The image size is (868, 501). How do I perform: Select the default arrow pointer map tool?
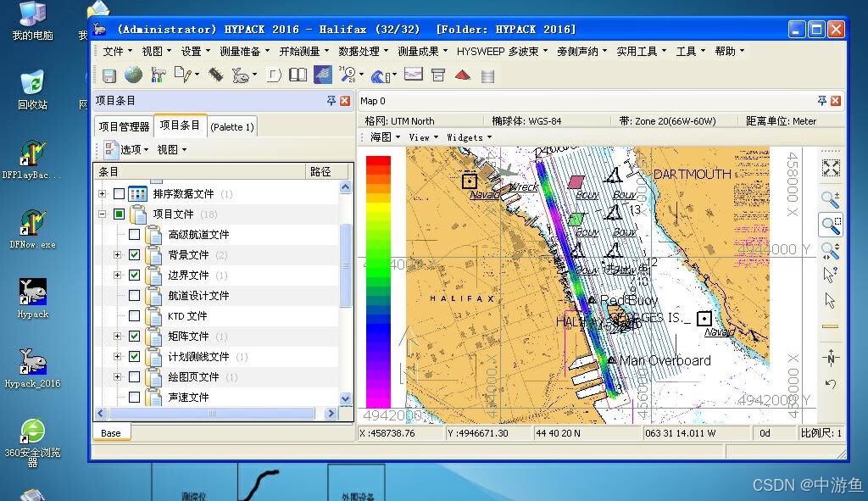[x=830, y=301]
